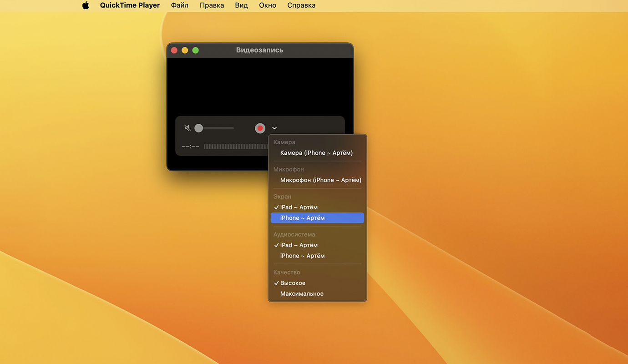Open the Apple menu
The height and width of the screenshot is (364, 628).
point(86,5)
